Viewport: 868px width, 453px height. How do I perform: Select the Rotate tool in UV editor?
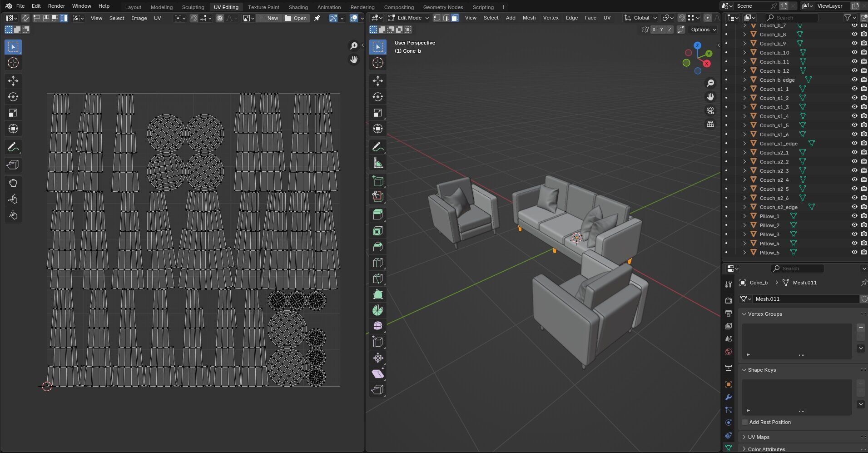click(x=13, y=97)
